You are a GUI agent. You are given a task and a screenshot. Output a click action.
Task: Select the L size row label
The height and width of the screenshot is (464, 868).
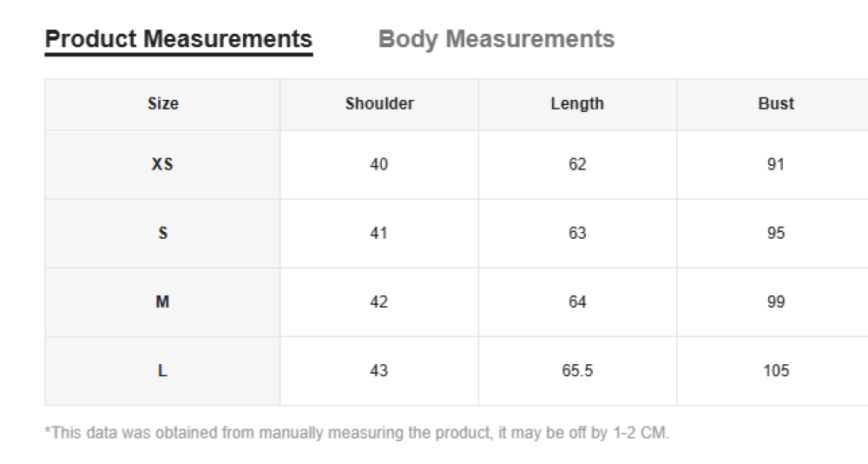point(162,370)
